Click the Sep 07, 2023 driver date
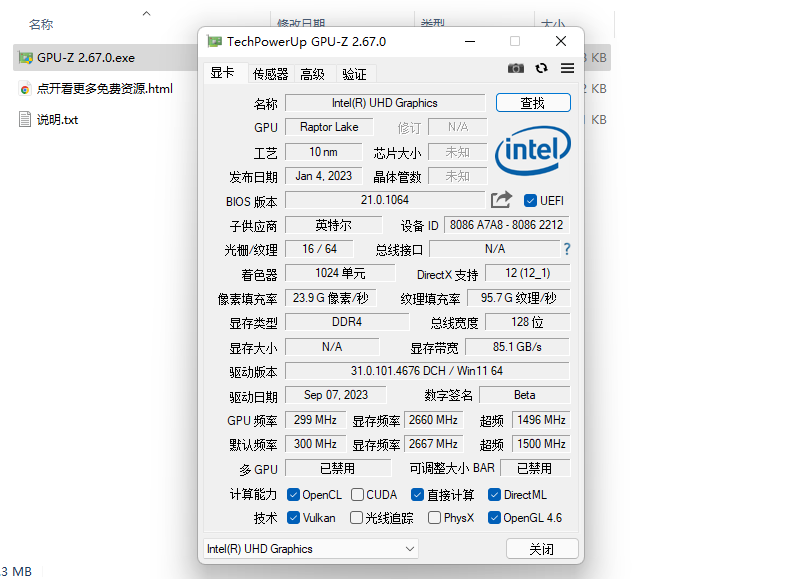The width and height of the screenshot is (802, 579). (x=336, y=395)
